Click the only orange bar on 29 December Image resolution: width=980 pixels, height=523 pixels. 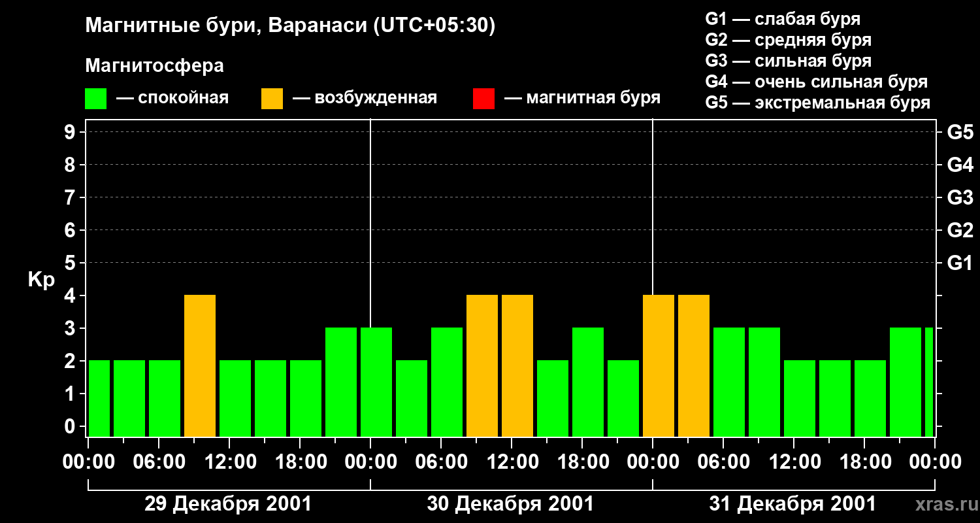pos(200,366)
